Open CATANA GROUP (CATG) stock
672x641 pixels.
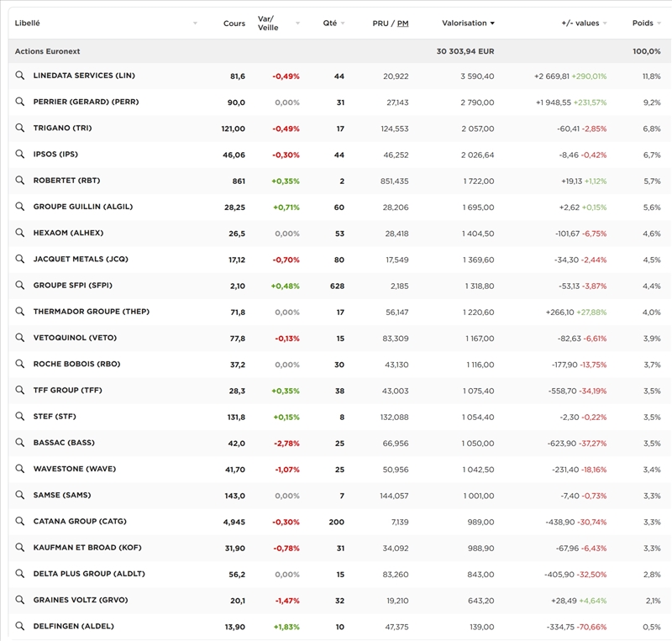click(x=80, y=521)
